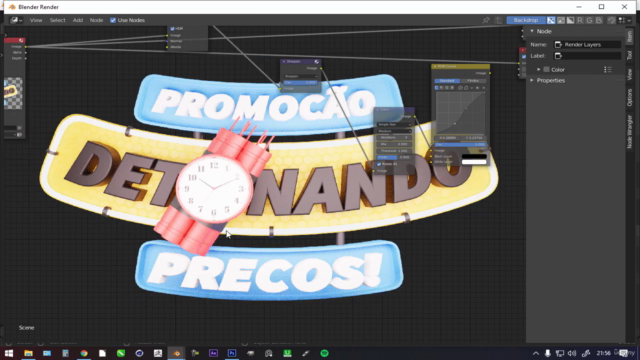Open the Color presets list icon
The height and width of the screenshot is (360, 640).
(608, 70)
